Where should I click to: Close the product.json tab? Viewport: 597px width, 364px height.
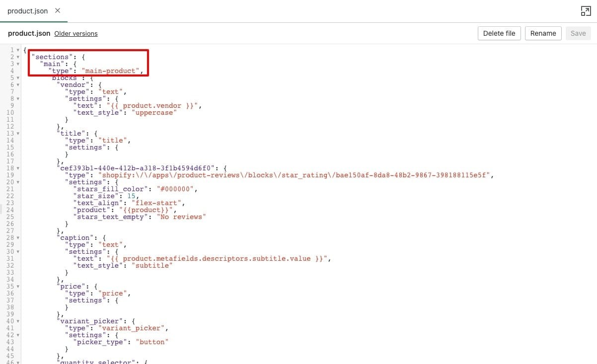tap(58, 10)
